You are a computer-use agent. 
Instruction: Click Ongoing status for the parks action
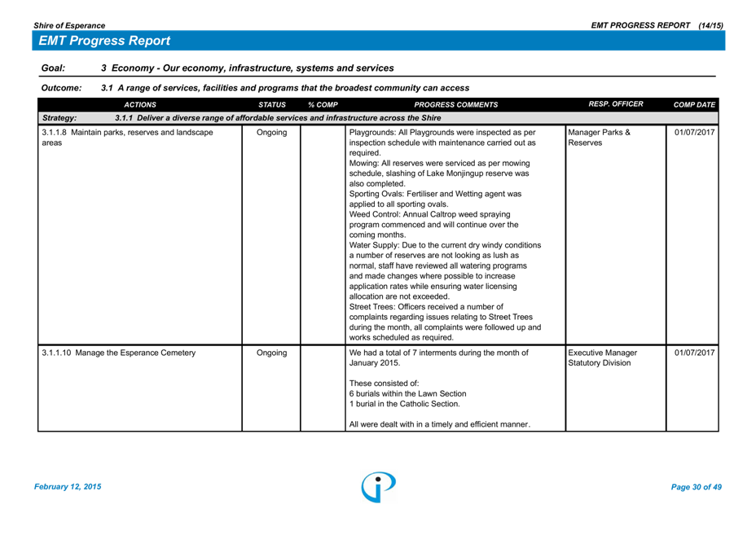[271, 133]
